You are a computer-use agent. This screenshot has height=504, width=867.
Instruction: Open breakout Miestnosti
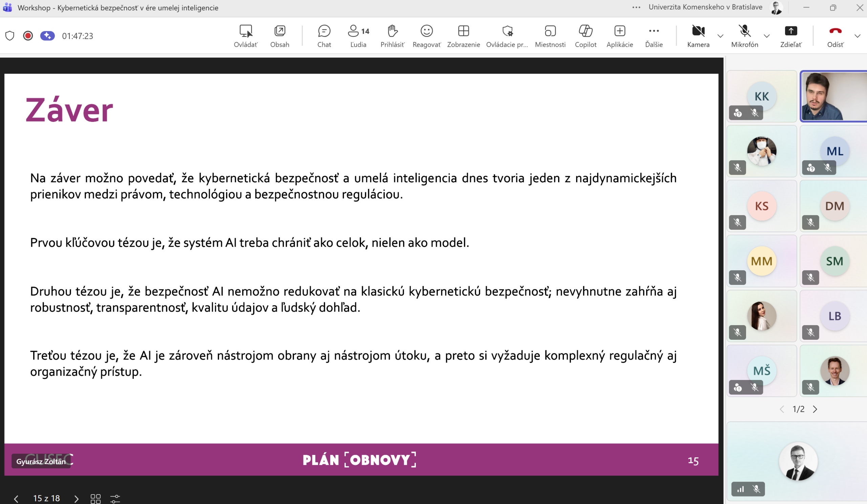click(550, 36)
